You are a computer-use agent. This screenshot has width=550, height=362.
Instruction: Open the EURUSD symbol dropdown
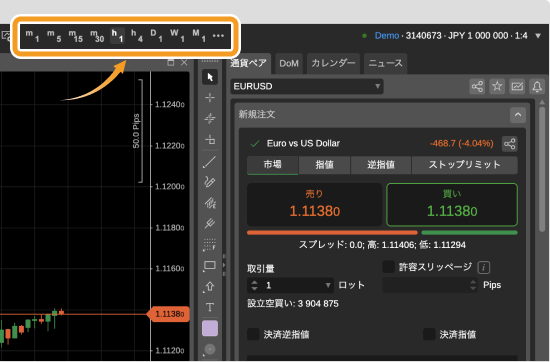(307, 86)
